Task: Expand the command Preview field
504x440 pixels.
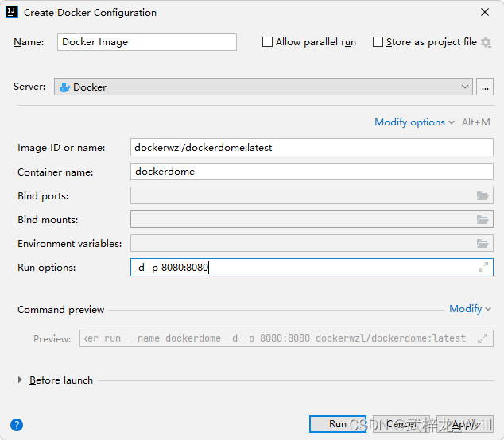Action: pyautogui.click(x=483, y=338)
